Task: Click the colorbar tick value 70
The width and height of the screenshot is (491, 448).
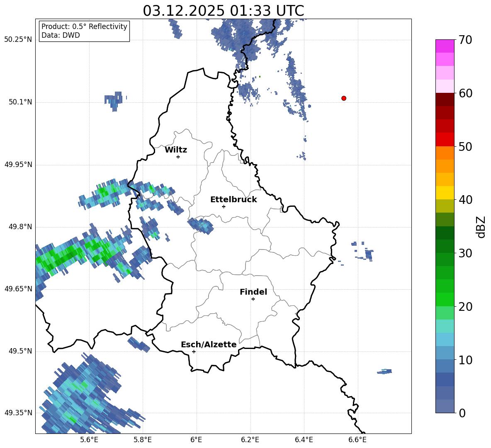Action: coord(465,40)
